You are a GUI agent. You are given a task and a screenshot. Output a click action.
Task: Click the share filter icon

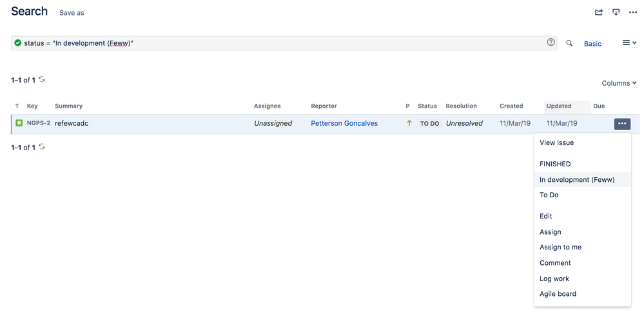tap(599, 12)
